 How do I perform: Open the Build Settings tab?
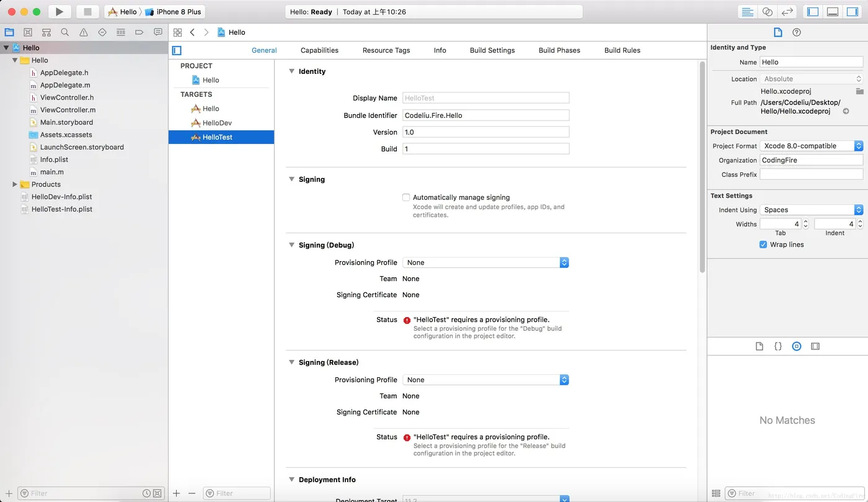(492, 50)
